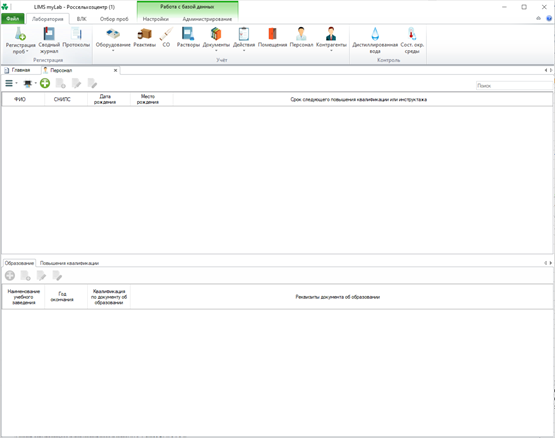Switch to the Повышения квалификации tab
The image size is (555, 438).
(x=69, y=263)
